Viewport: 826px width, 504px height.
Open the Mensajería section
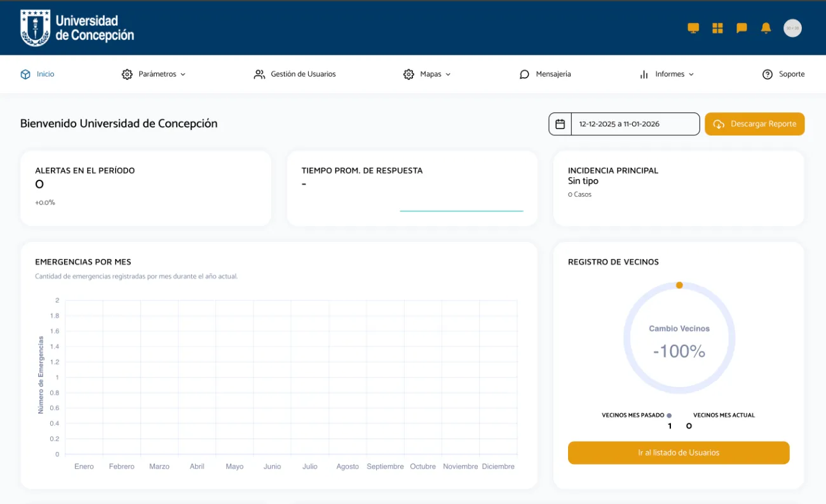(545, 74)
